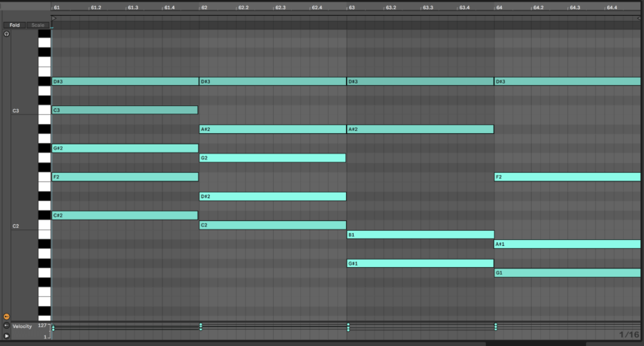Viewport: 644px width, 346px height.
Task: Click the horizontal scrollbar thumb at bottom
Action: (x=536, y=344)
